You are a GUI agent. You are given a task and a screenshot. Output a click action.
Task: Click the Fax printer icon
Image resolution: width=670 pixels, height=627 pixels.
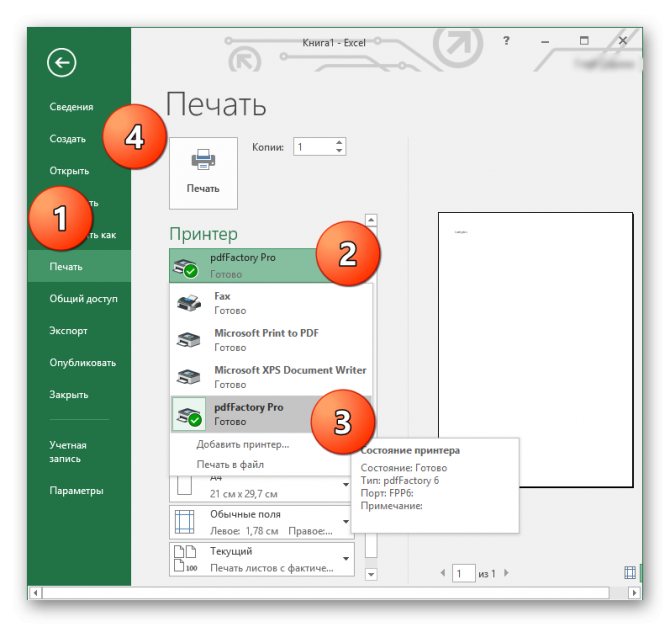(x=188, y=303)
